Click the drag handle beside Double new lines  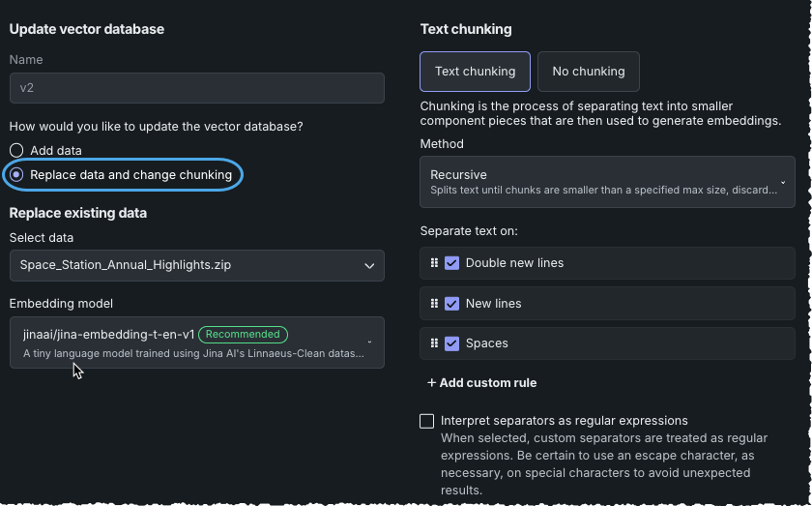434,263
